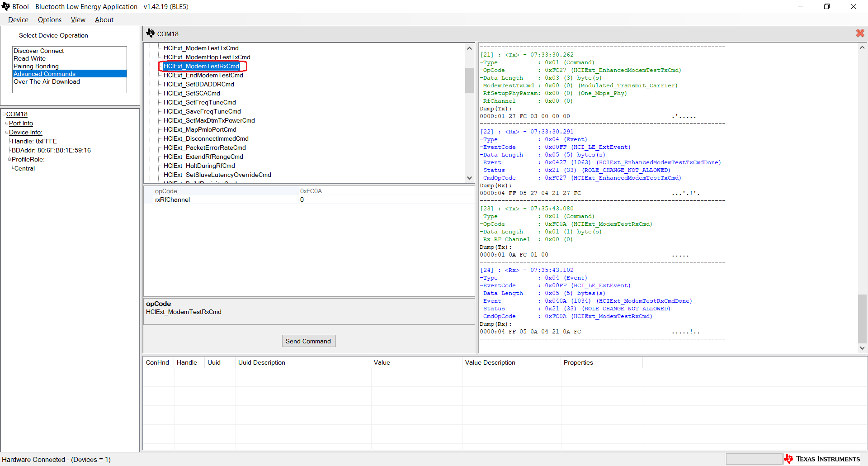Switch to Discover Connect operation
The width and height of the screenshot is (868, 466).
click(x=38, y=51)
